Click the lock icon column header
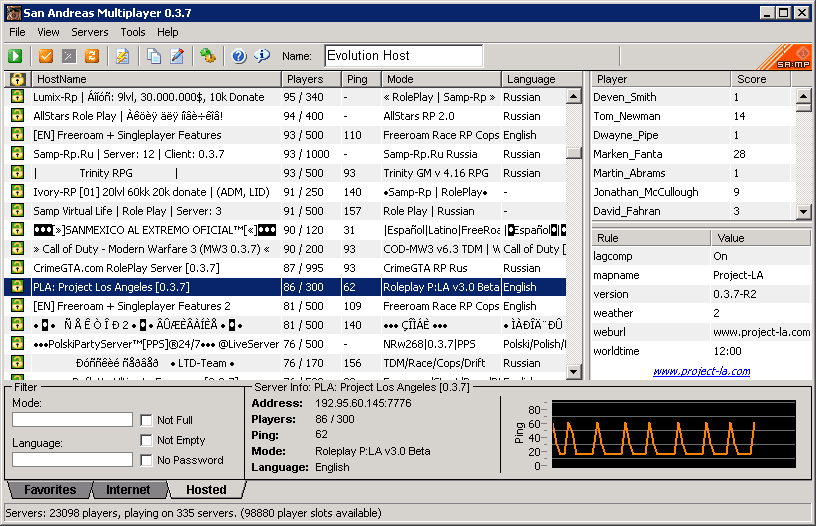Screen dimensions: 816x526 point(17,79)
